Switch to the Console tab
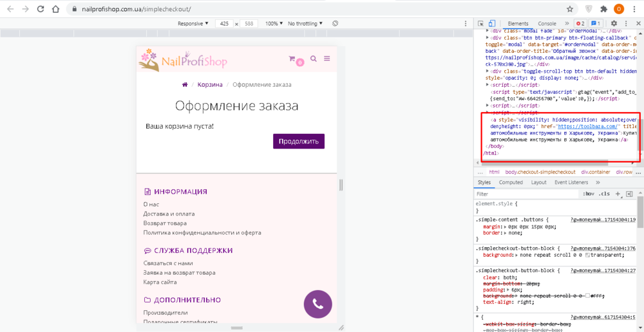Image resolution: width=644 pixels, height=332 pixels. pyautogui.click(x=547, y=24)
